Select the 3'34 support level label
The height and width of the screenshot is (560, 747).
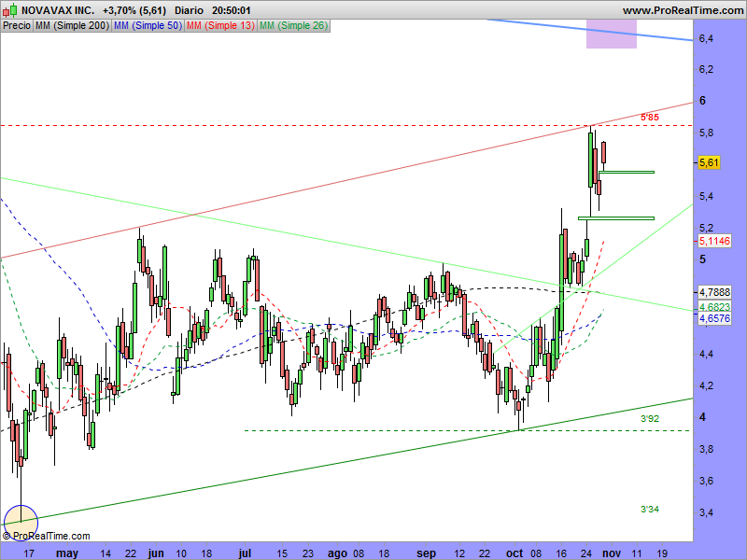point(649,509)
